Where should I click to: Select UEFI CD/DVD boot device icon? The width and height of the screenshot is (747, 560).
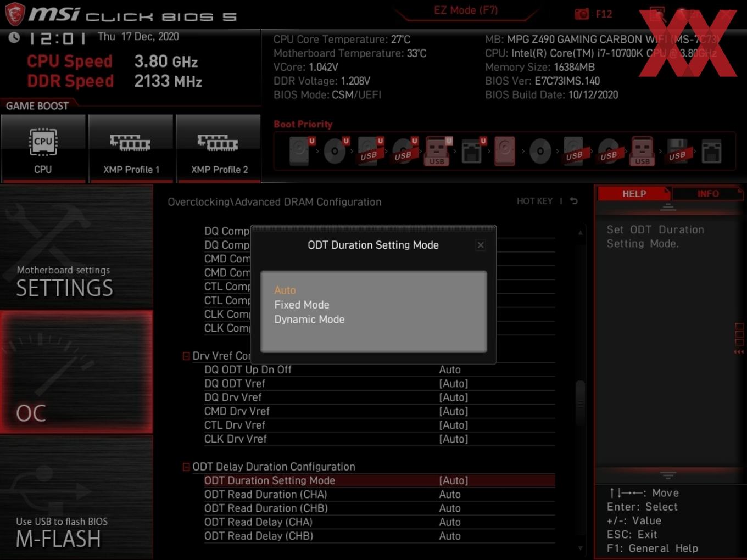tap(335, 150)
